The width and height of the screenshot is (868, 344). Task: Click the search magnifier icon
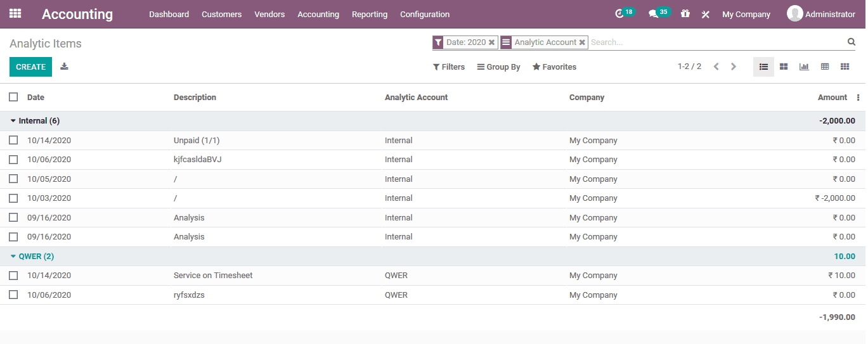pyautogui.click(x=852, y=42)
